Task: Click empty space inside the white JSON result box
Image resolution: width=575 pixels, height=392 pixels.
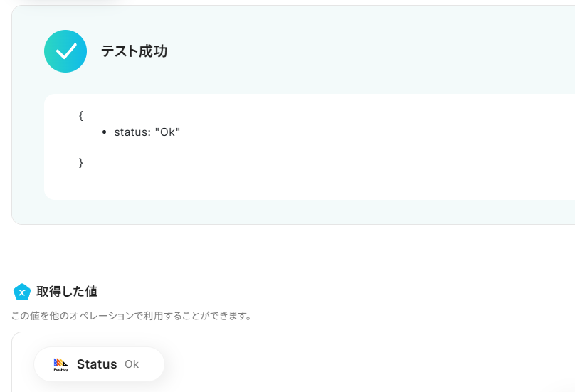Action: click(356, 157)
